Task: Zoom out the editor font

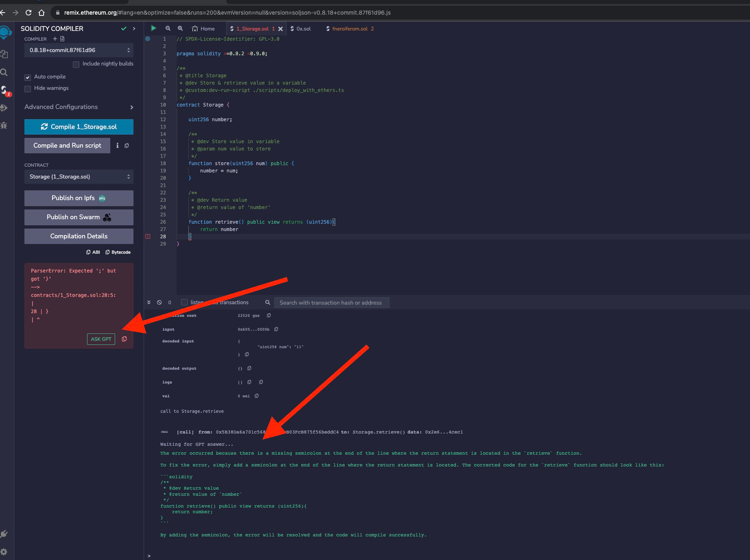Action: click(168, 28)
